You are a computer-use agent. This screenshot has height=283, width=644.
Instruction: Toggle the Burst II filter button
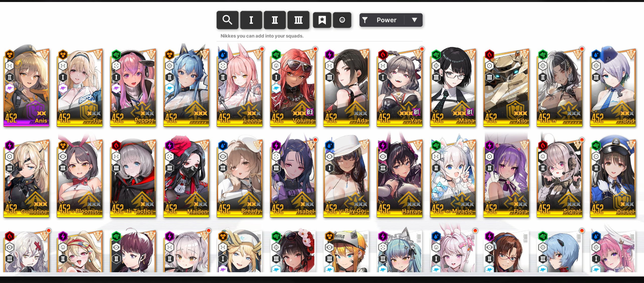click(x=275, y=20)
